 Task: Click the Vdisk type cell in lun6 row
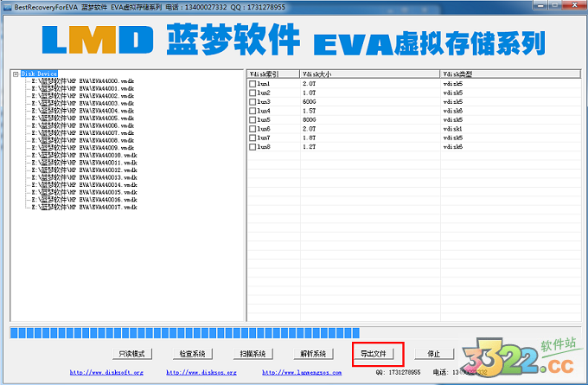point(453,129)
